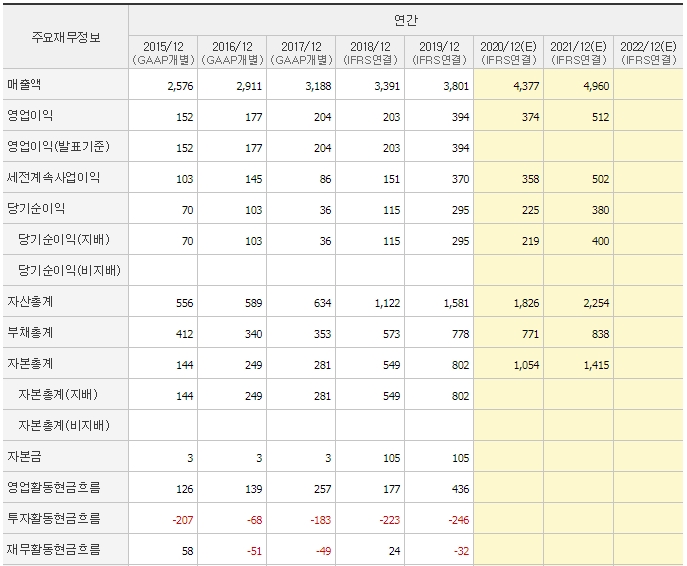Image resolution: width=687 pixels, height=566 pixels.
Task: Select the 2016/12 (GAAP개별) column header
Action: (x=232, y=53)
